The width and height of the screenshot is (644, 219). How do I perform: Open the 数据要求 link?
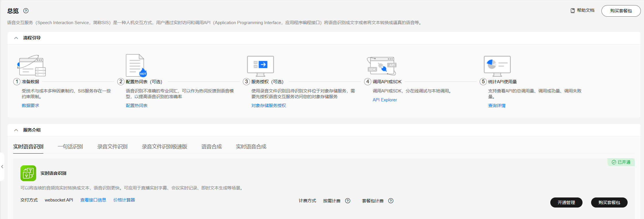30,106
